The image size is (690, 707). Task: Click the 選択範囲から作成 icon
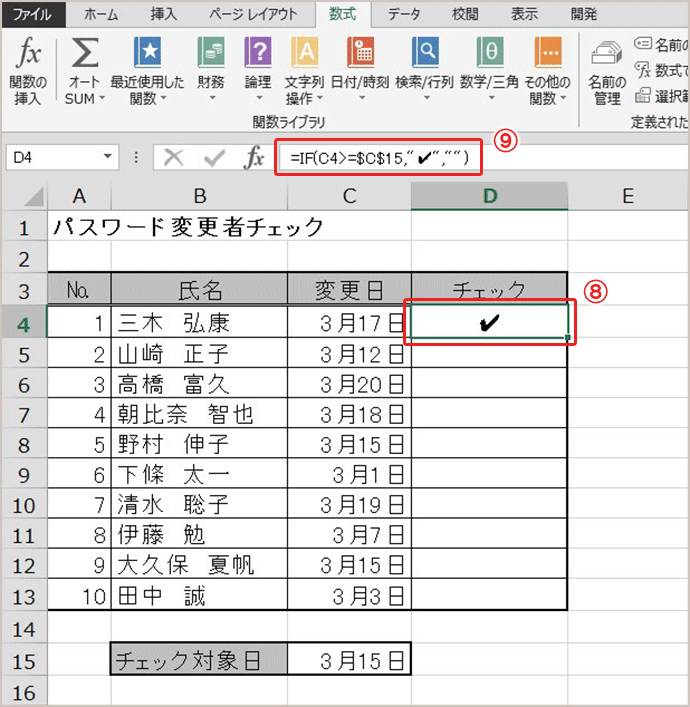point(643,95)
